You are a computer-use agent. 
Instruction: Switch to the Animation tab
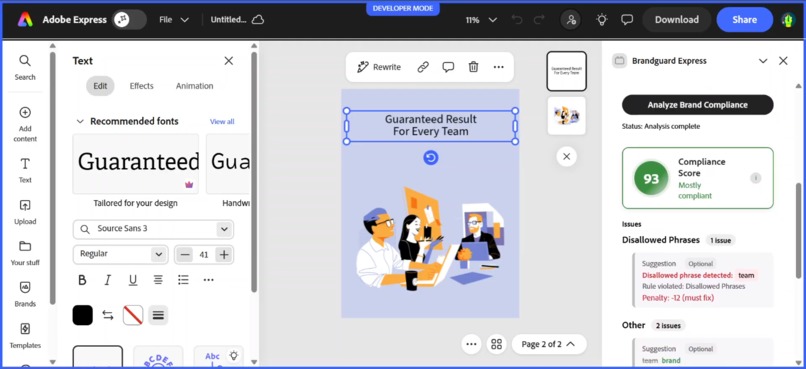(194, 86)
